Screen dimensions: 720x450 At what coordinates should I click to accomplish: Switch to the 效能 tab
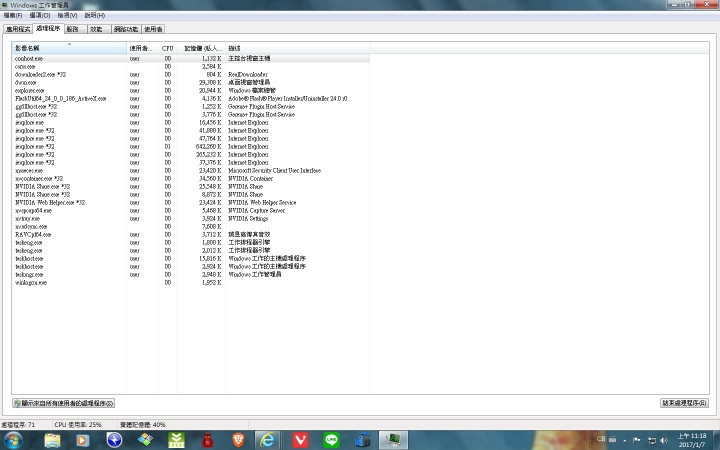point(99,29)
